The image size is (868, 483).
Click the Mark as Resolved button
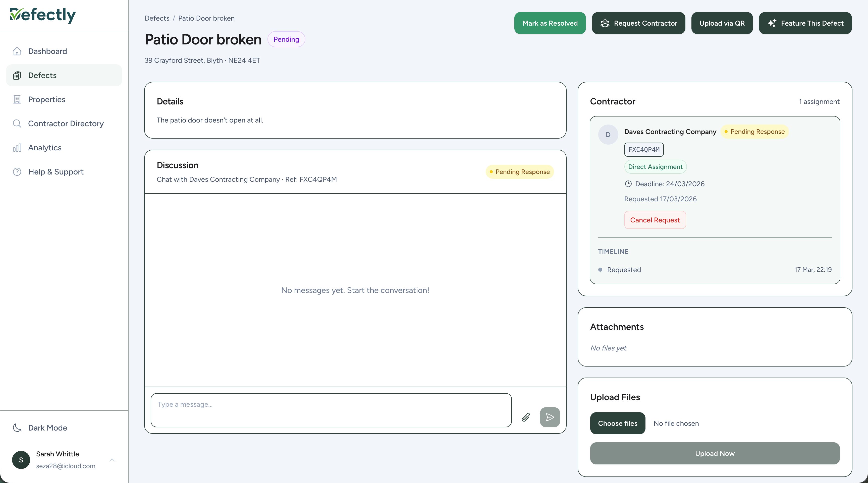pos(550,23)
